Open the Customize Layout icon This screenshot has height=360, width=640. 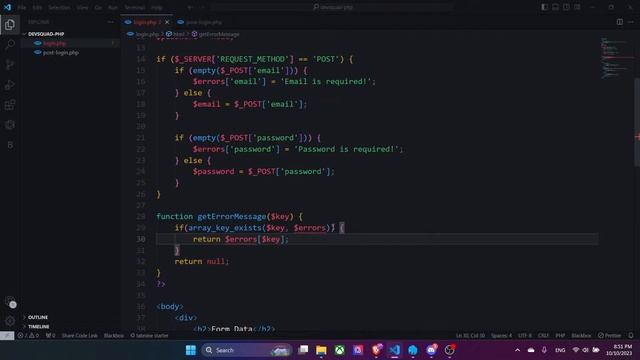(x=577, y=7)
